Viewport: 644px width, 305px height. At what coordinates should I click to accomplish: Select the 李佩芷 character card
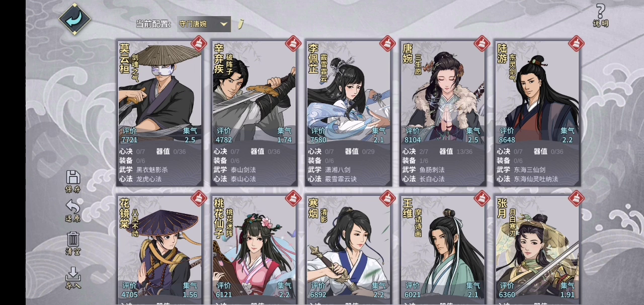(348, 113)
